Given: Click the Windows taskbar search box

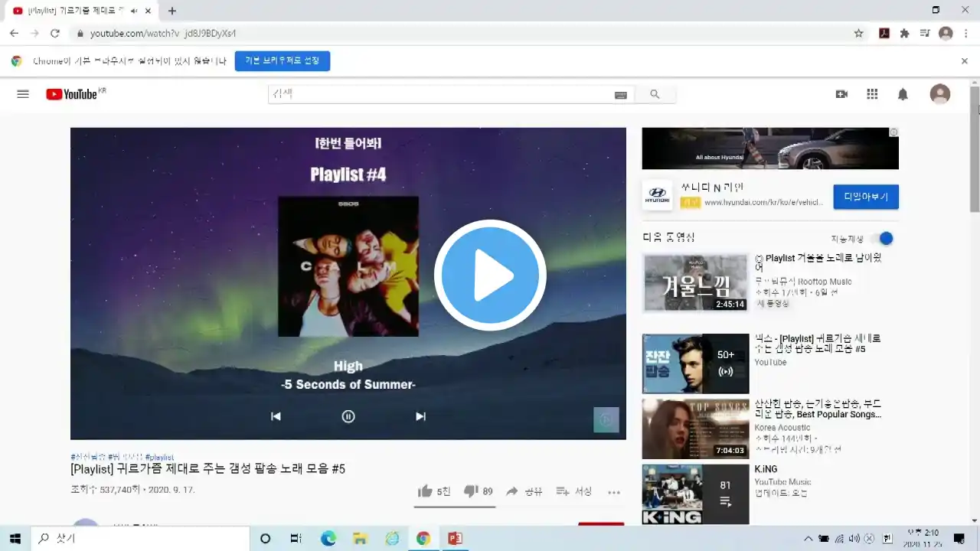Looking at the screenshot, I should click(x=140, y=539).
